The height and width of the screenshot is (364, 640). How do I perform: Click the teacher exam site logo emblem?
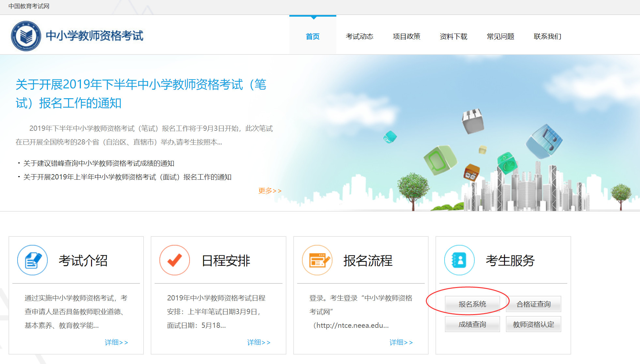(x=26, y=36)
